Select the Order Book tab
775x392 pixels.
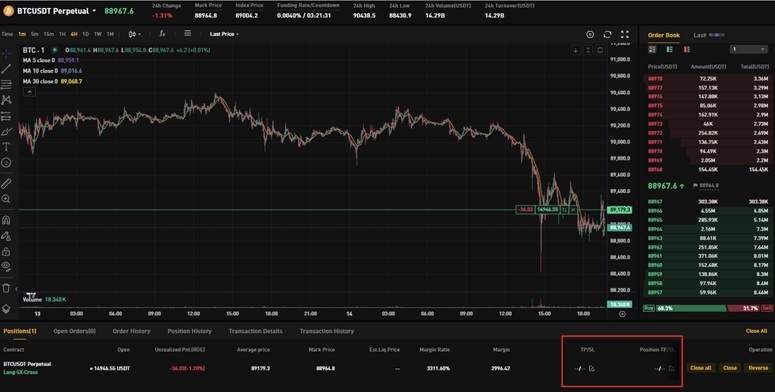click(664, 35)
